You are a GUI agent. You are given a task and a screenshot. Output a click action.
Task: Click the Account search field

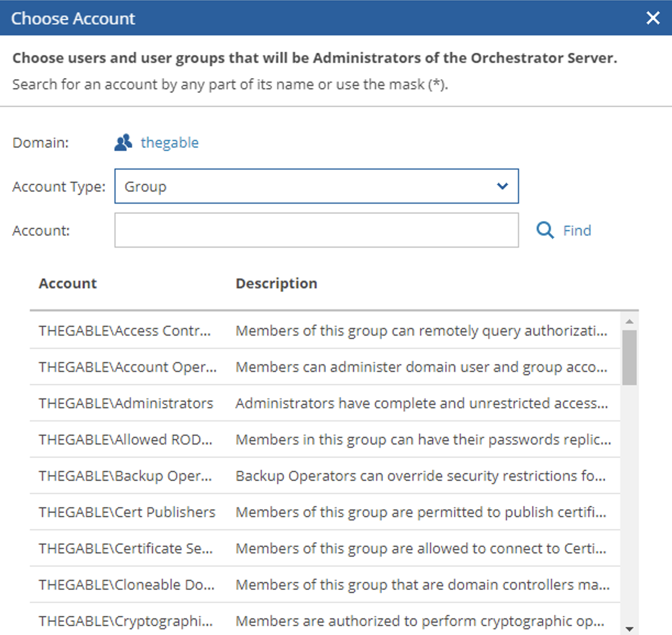pyautogui.click(x=316, y=230)
